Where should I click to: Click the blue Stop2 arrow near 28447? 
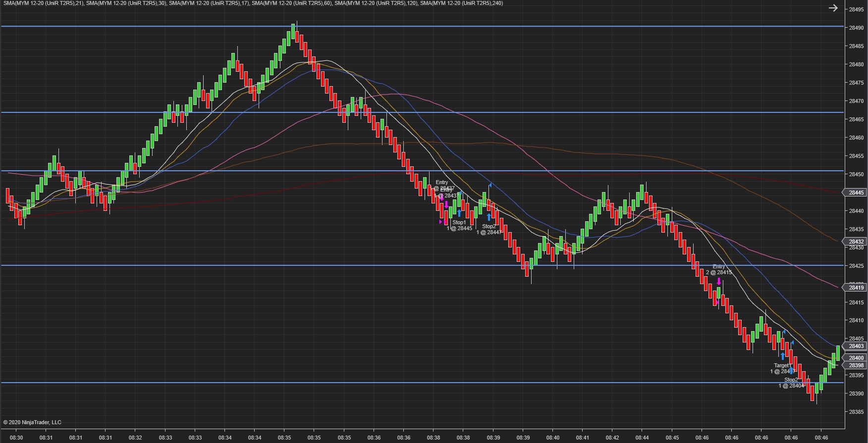click(x=489, y=217)
